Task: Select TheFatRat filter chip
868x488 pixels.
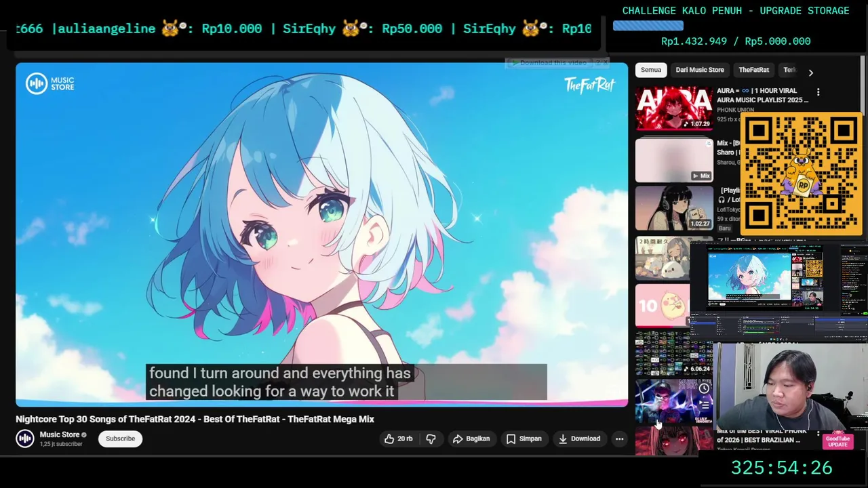Action: 753,70
